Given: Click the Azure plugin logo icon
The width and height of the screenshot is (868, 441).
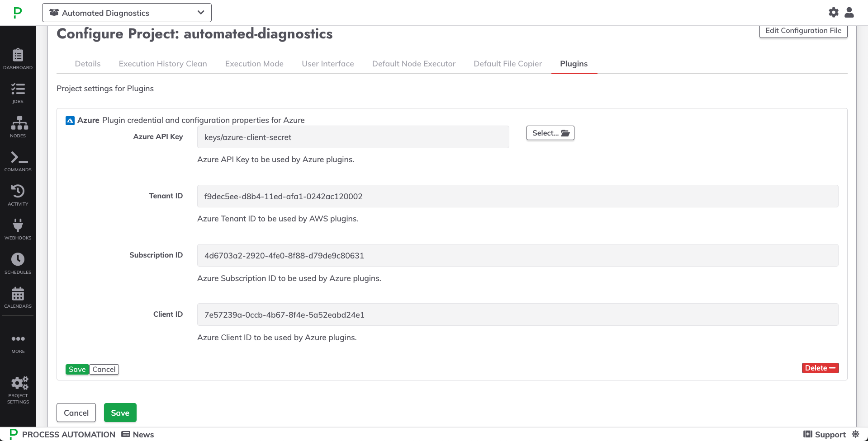Looking at the screenshot, I should (x=70, y=121).
